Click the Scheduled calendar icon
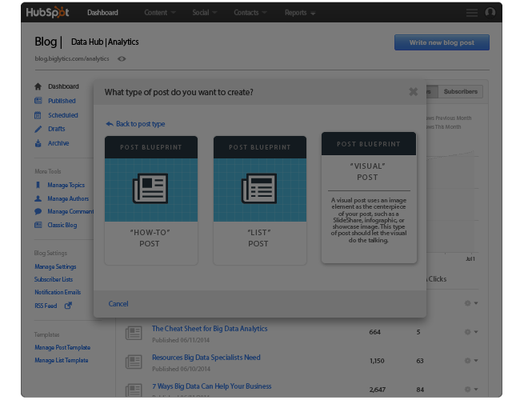 pos(38,115)
